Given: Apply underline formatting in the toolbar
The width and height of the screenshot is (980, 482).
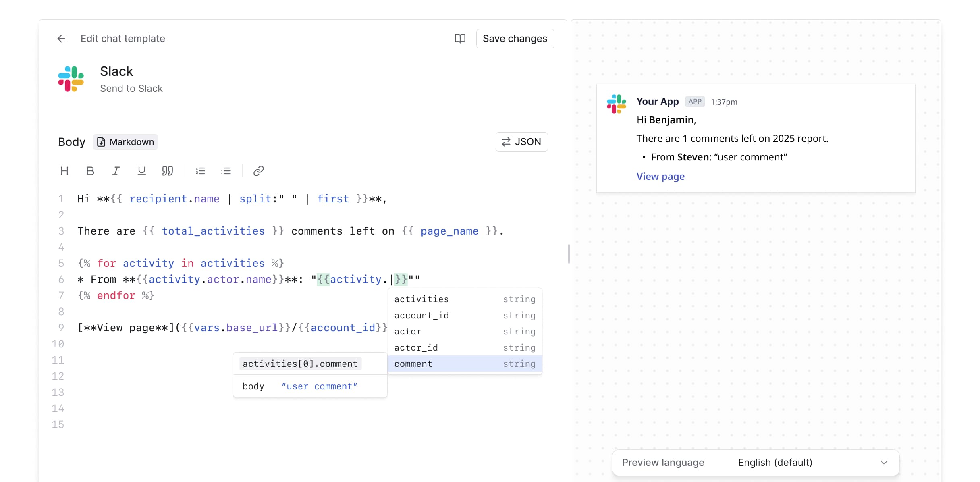Looking at the screenshot, I should [x=141, y=171].
